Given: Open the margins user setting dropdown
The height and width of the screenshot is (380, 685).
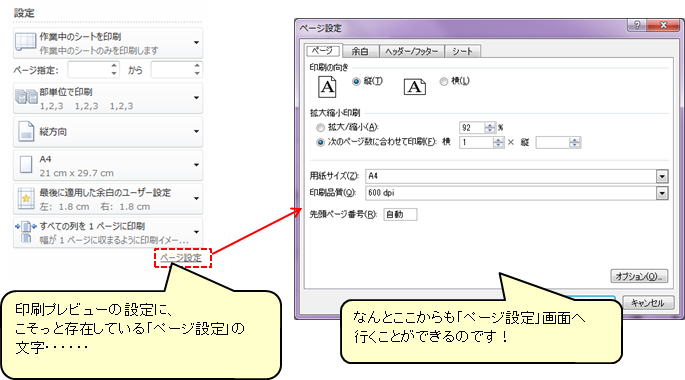Looking at the screenshot, I should [108, 199].
